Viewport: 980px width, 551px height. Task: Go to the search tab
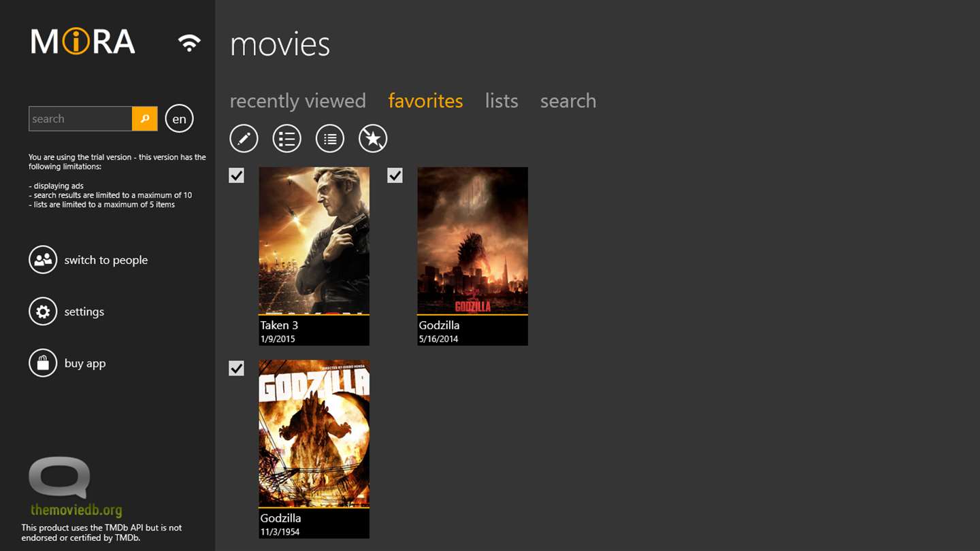pos(568,101)
